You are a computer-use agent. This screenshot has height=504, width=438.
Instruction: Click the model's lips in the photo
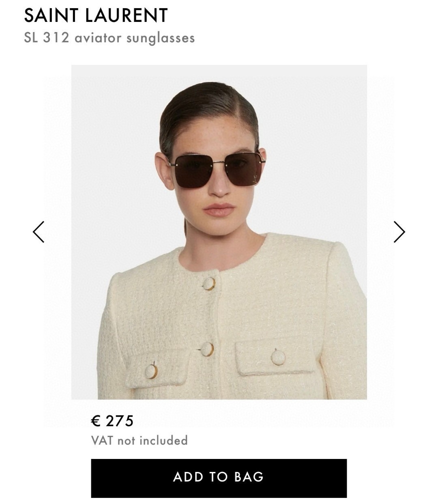[219, 210]
